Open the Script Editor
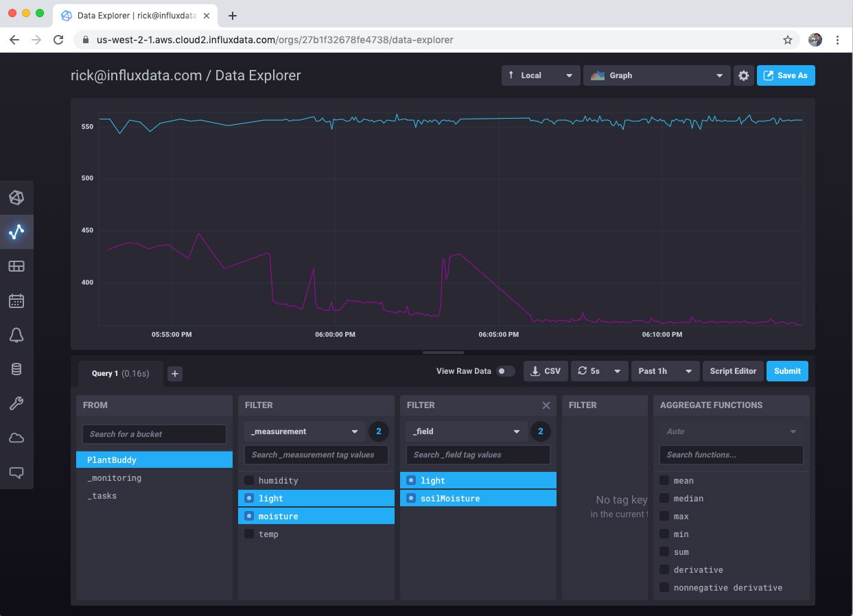This screenshot has width=853, height=616. [x=732, y=370]
